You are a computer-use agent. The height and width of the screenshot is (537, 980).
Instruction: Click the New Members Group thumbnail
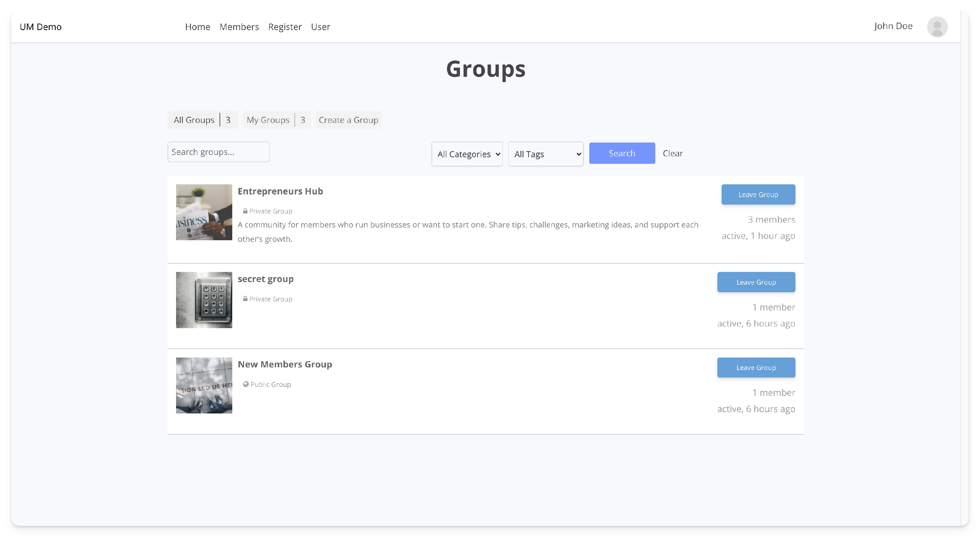click(204, 385)
